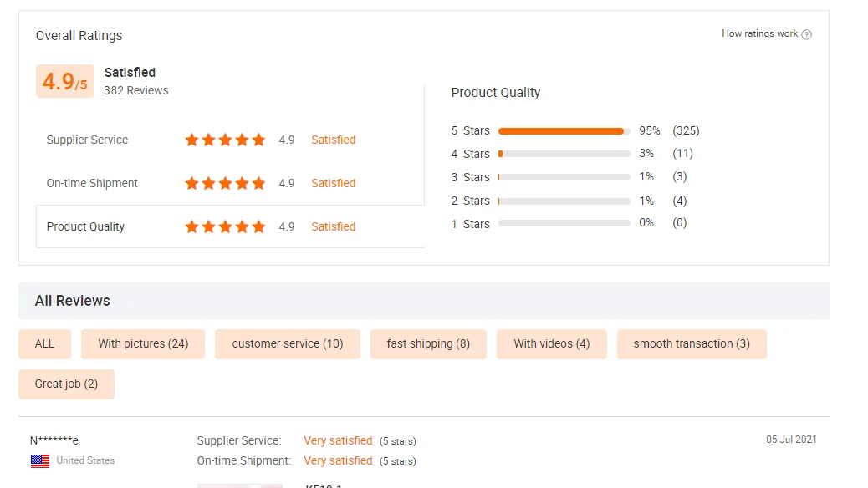The width and height of the screenshot is (868, 488).
Task: Click the 4.9/5 overall score badge
Action: [64, 81]
